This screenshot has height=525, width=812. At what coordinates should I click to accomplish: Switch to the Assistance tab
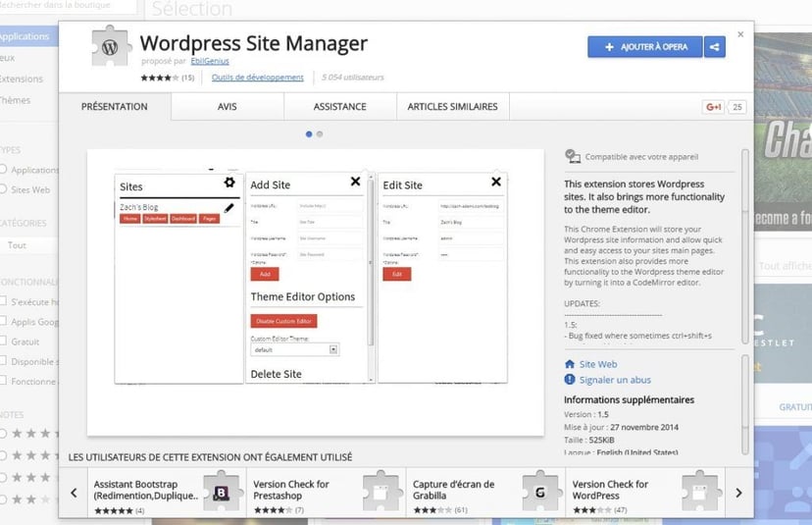click(x=339, y=107)
